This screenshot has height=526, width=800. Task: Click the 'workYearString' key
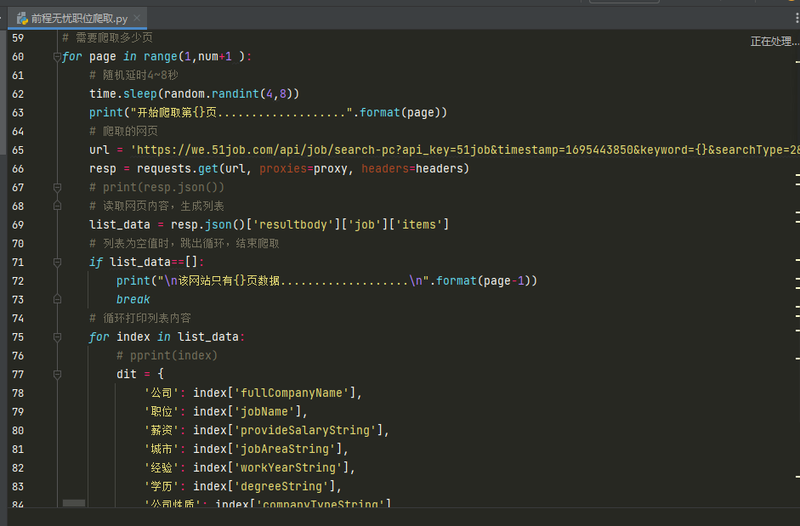tap(288, 468)
